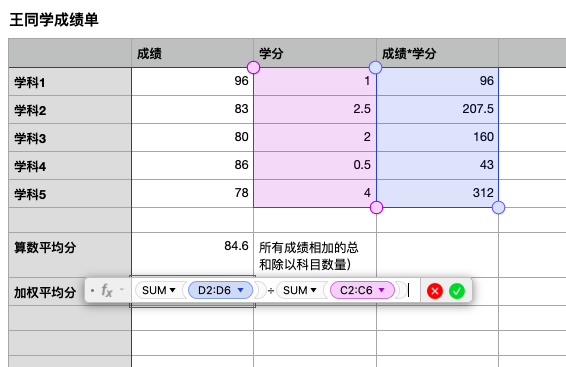
Task: Click the bottom-right pink selection handle
Action: (376, 207)
